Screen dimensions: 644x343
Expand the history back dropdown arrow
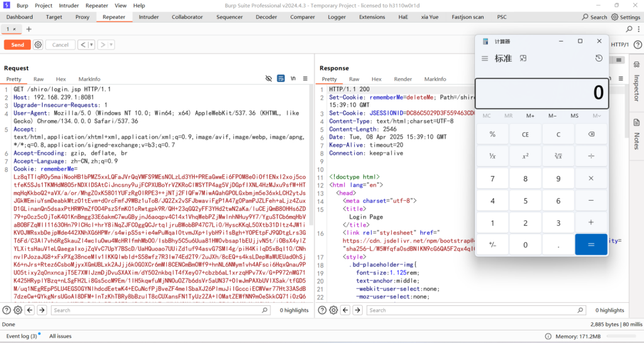tap(91, 45)
